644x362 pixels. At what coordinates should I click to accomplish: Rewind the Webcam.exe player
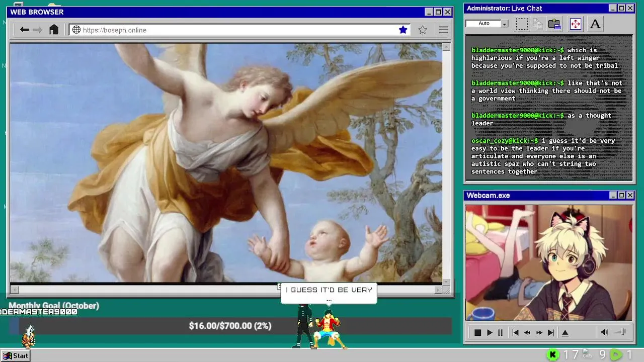[527, 332]
